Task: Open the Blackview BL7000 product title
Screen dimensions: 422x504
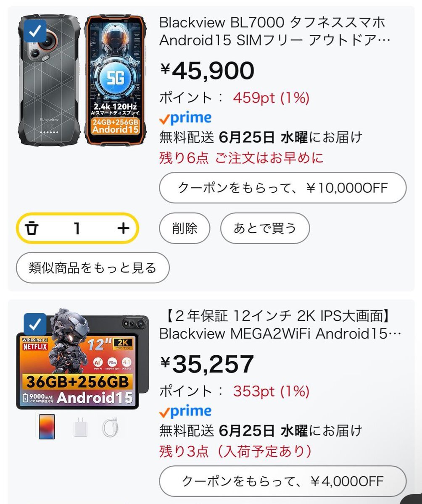Action: [x=275, y=31]
